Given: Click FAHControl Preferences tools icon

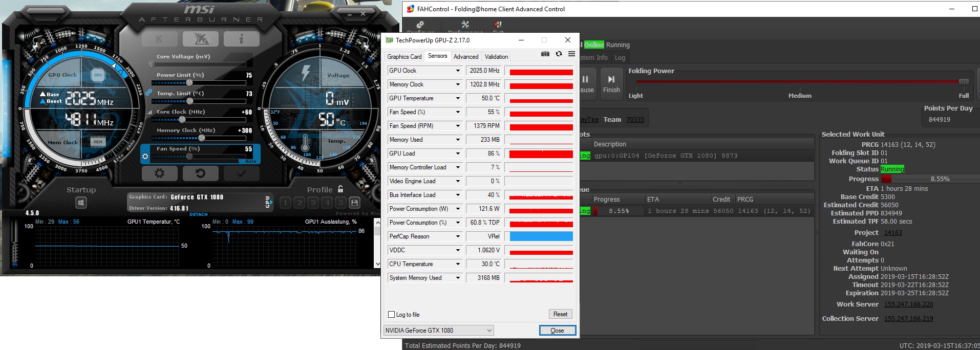Looking at the screenshot, I should (465, 26).
